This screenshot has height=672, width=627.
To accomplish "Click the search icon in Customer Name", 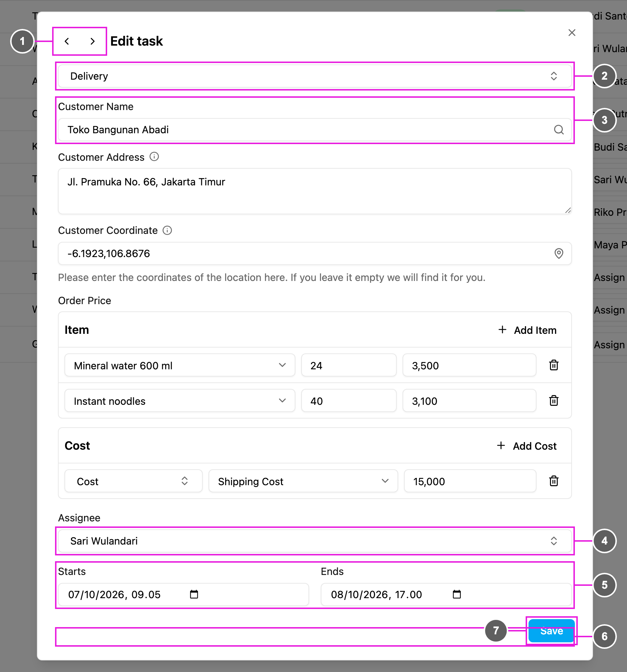I will (x=559, y=130).
